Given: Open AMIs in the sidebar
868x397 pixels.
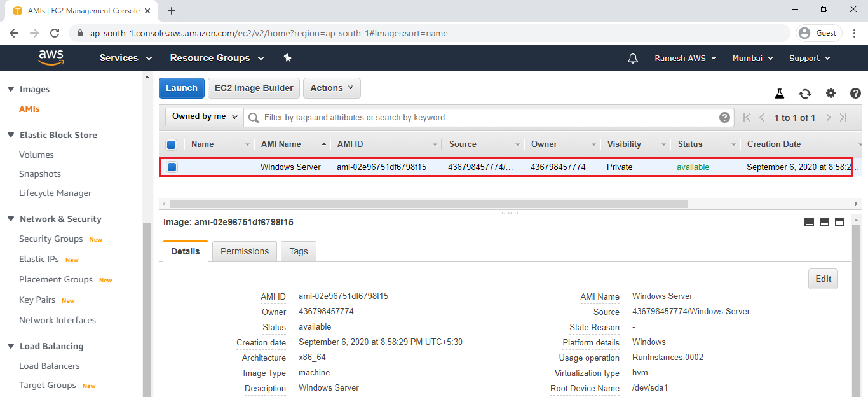Looking at the screenshot, I should (29, 109).
